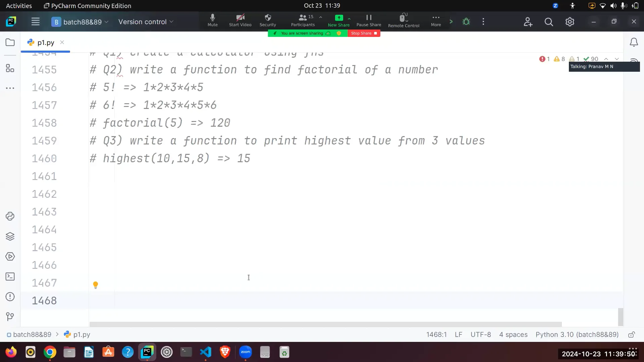Open the main menu

35,21
